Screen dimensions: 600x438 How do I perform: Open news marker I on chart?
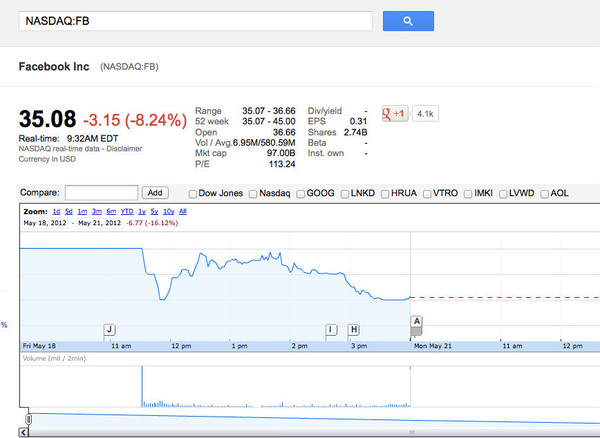coord(331,329)
